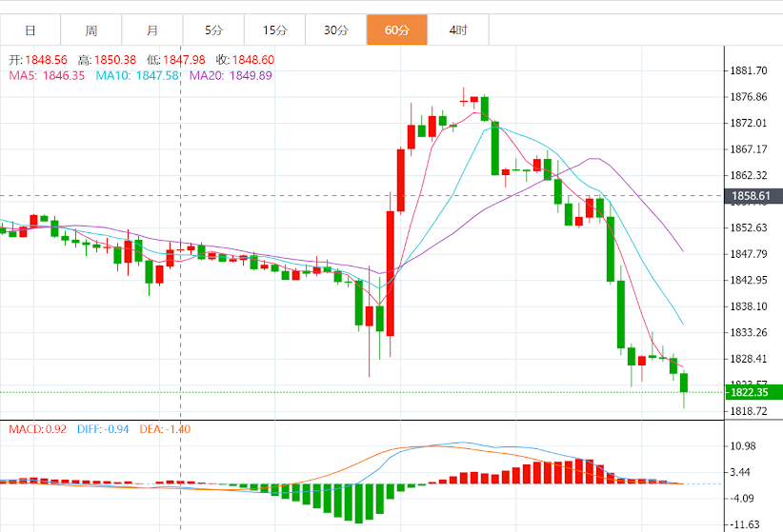The image size is (783, 532).
Task: Click the 1818.72 price axis label
Action: tap(749, 411)
